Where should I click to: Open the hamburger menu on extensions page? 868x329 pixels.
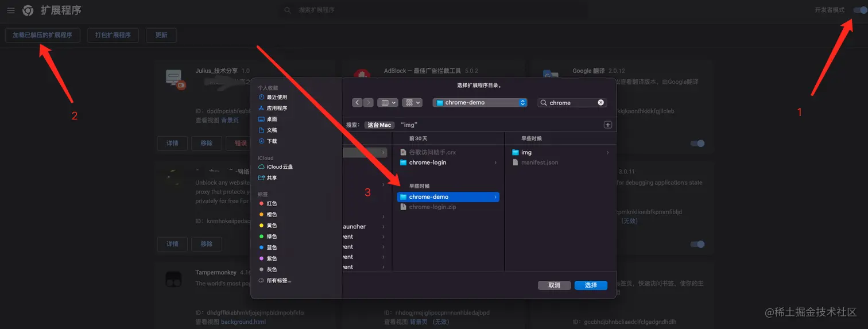pos(11,10)
